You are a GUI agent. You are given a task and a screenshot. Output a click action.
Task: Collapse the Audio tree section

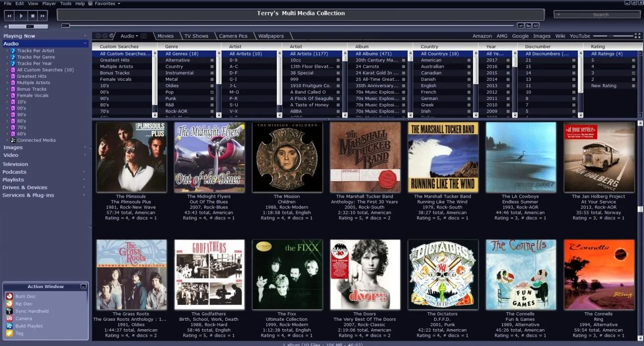point(85,44)
